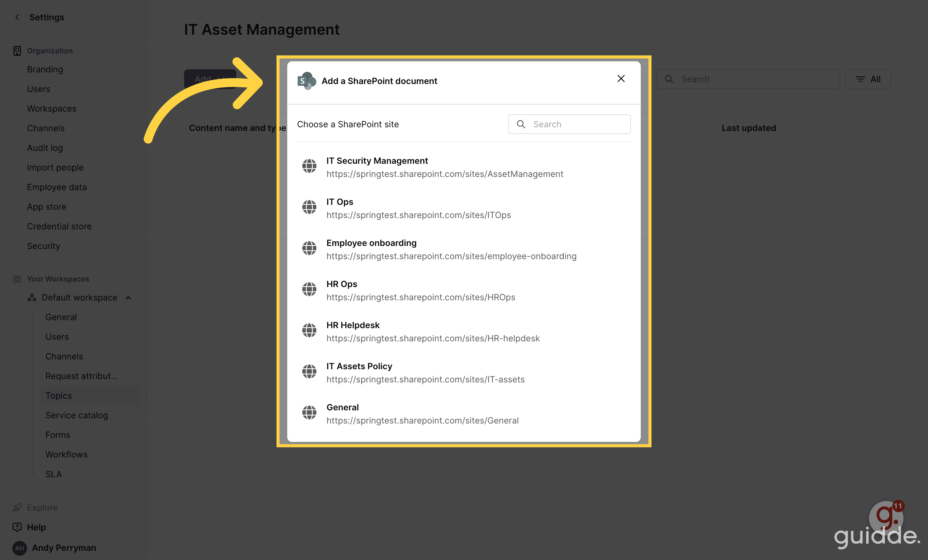Click globe icon beside Employee onboarding
This screenshot has height=560, width=928.
tap(309, 248)
